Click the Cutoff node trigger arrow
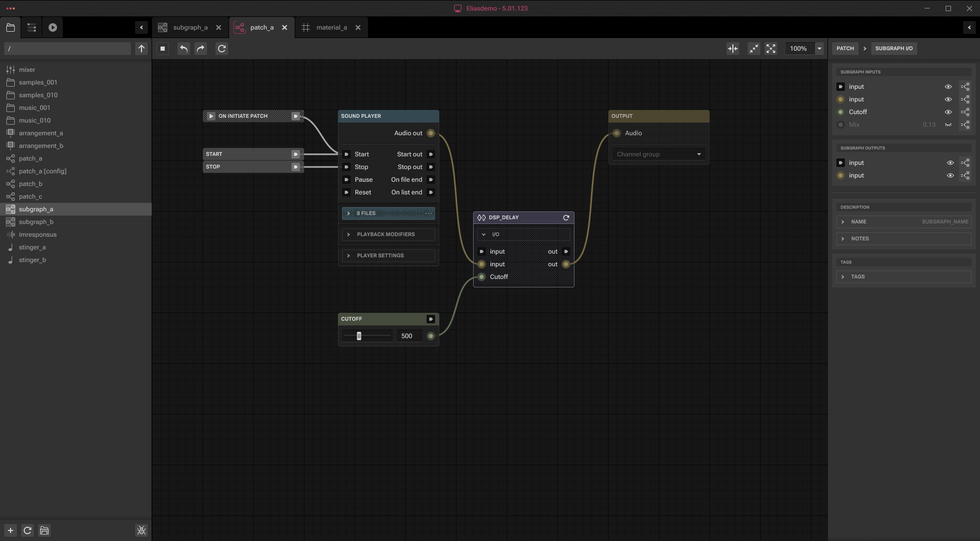The image size is (980, 541). click(431, 319)
